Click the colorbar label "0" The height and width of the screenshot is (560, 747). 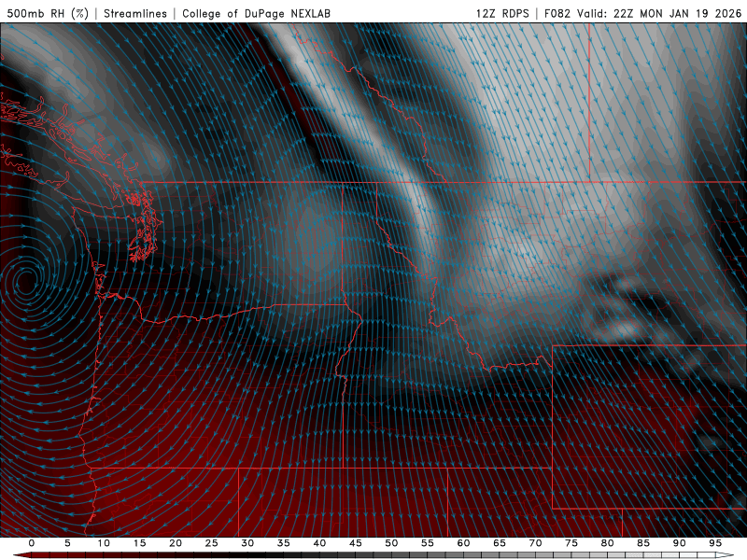tap(32, 543)
